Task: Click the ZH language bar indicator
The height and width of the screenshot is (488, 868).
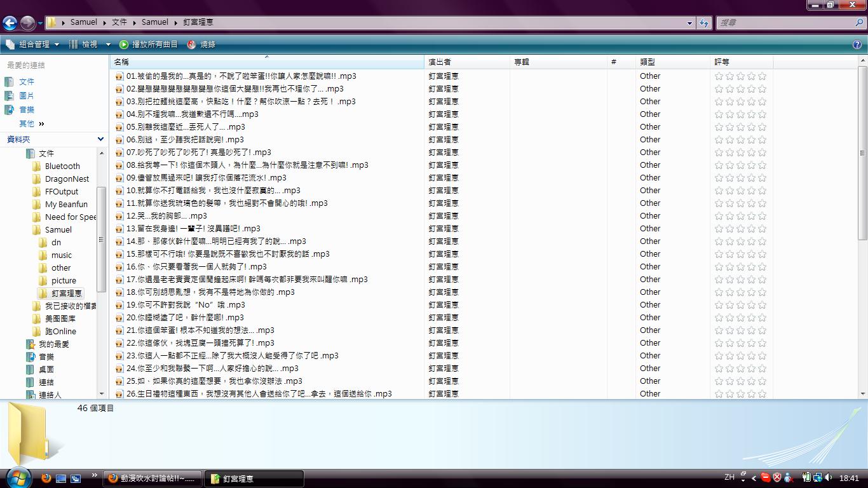Action: (x=729, y=477)
